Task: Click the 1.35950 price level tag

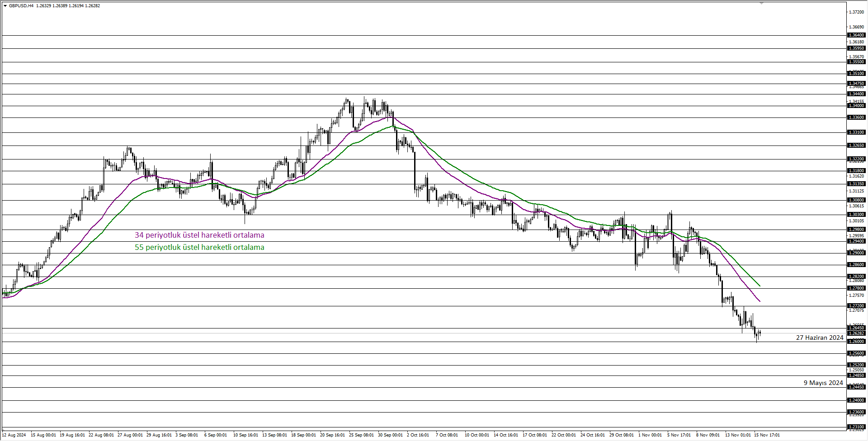Action: pos(856,48)
